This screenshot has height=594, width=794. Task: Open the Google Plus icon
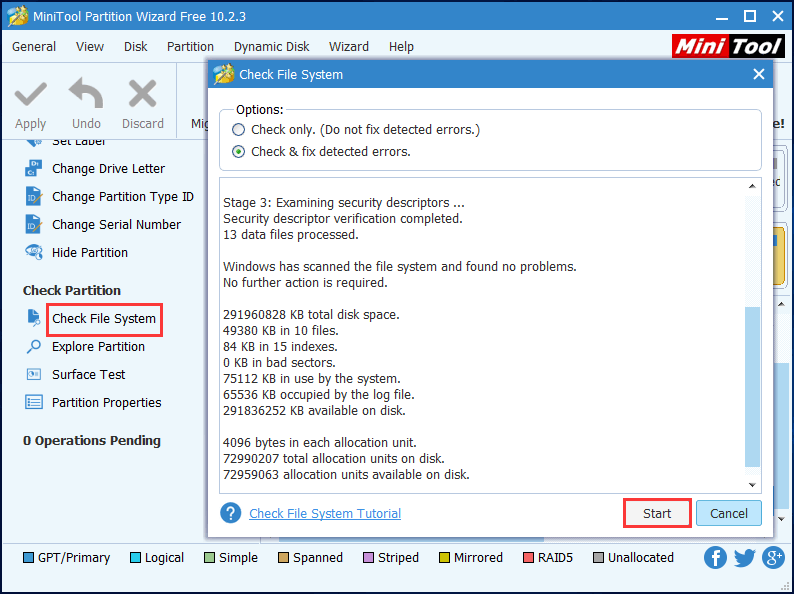773,558
